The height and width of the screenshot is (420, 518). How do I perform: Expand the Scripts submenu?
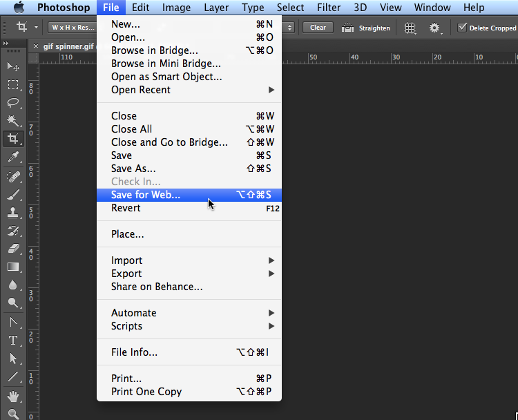pos(189,326)
